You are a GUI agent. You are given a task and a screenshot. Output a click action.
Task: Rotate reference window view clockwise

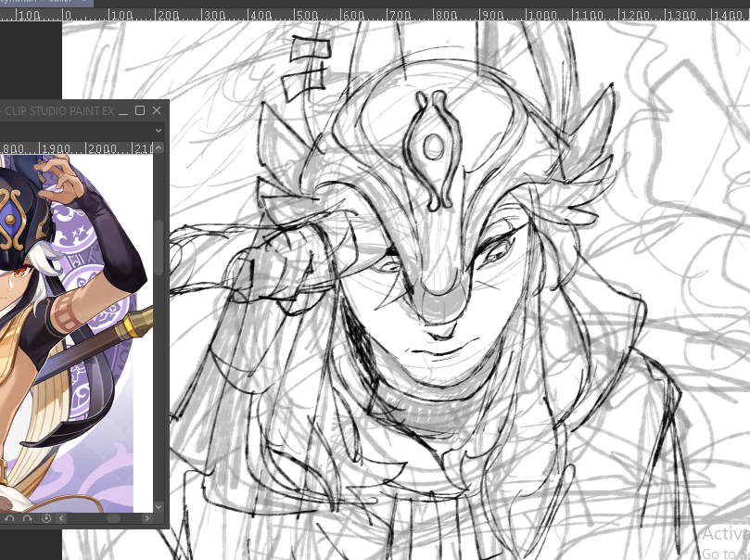pyautogui.click(x=27, y=518)
